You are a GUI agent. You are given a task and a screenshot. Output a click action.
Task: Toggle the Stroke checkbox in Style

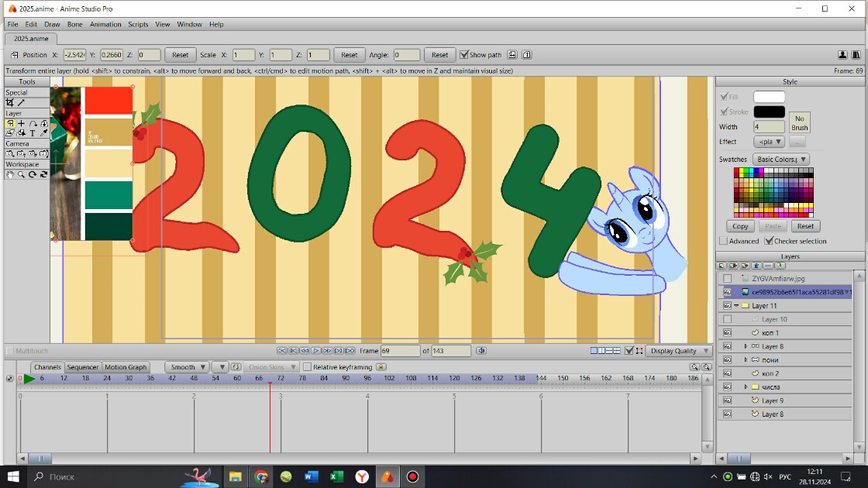click(724, 112)
